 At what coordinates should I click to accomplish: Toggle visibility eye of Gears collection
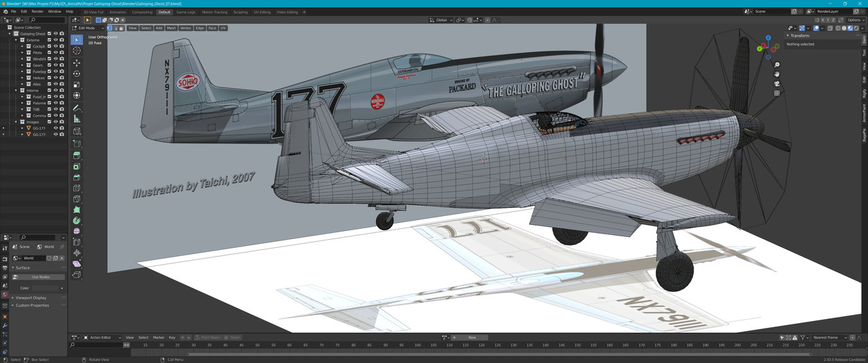[56, 65]
